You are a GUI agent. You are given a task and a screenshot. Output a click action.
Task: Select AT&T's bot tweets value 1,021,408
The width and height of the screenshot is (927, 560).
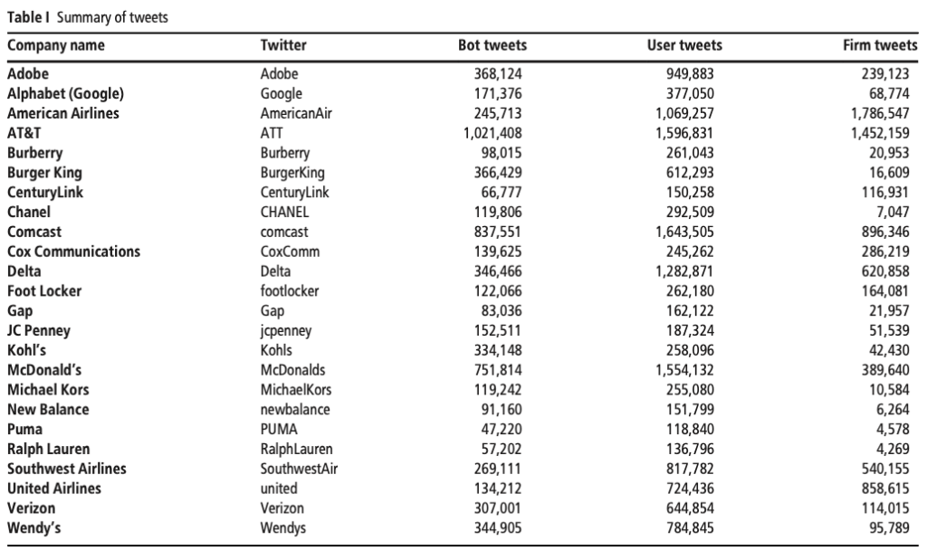click(x=492, y=133)
